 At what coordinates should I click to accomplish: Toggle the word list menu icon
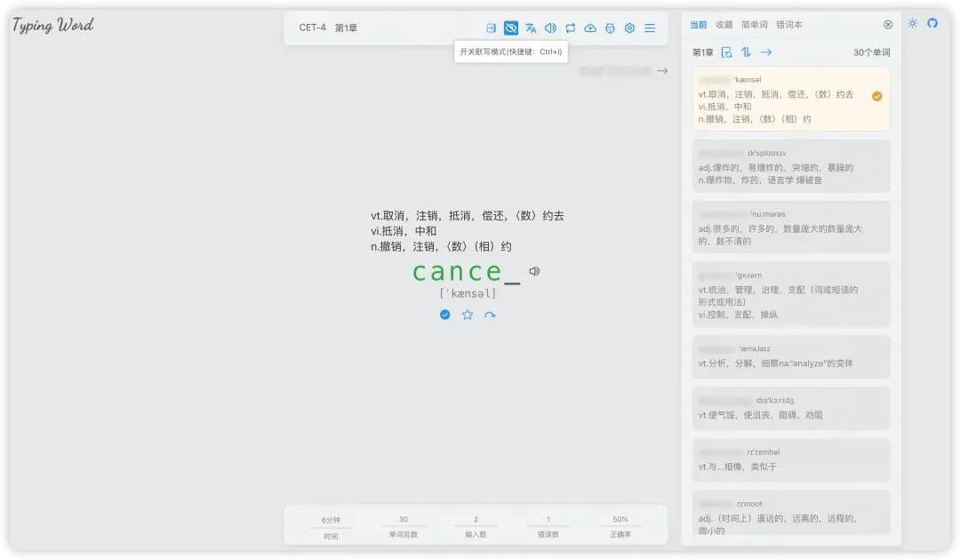click(650, 28)
